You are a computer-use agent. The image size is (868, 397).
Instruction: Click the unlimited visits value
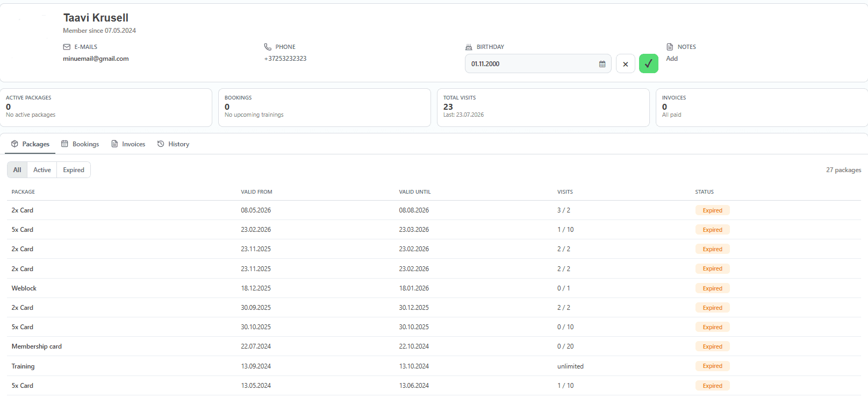[570, 366]
